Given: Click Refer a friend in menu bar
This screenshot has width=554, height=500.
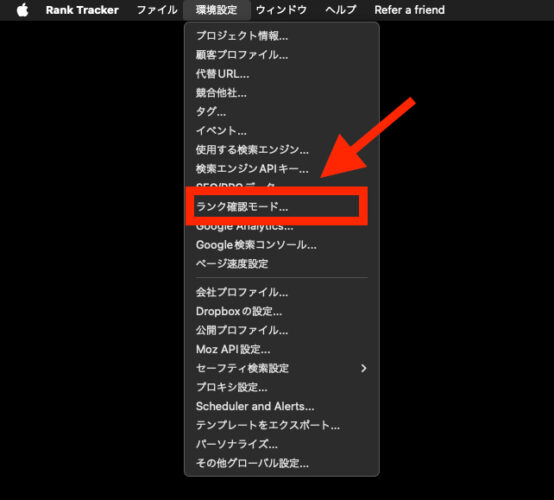Looking at the screenshot, I should (409, 10).
